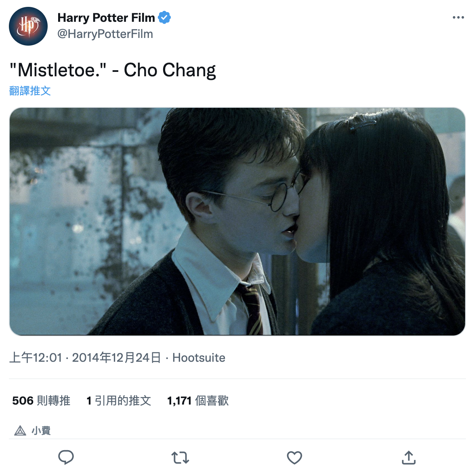Open the 小費 tip option
Viewport: 476px width, 476px height.
tap(32, 430)
